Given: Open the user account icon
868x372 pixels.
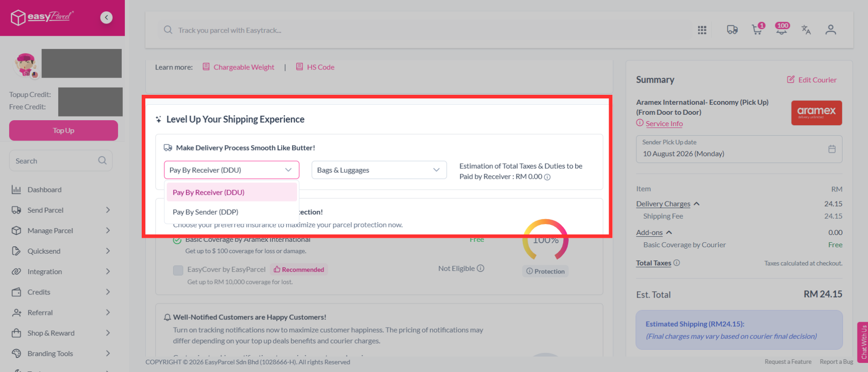Looking at the screenshot, I should (x=831, y=30).
